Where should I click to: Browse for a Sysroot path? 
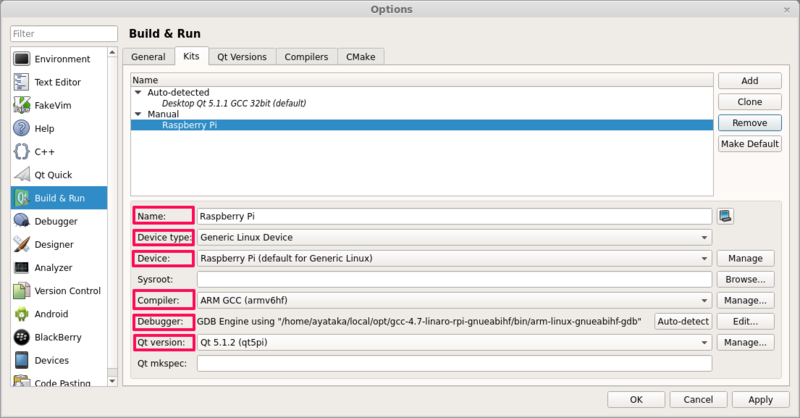[x=745, y=279]
